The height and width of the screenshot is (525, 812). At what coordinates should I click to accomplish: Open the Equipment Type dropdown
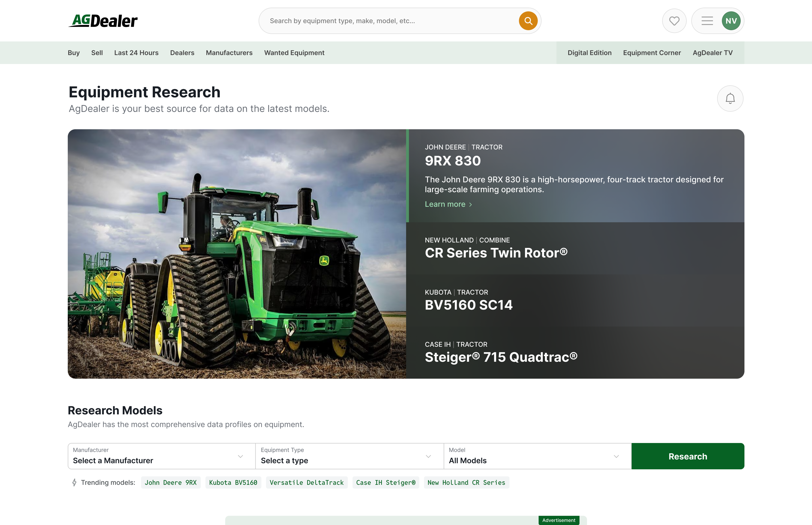[x=349, y=456]
